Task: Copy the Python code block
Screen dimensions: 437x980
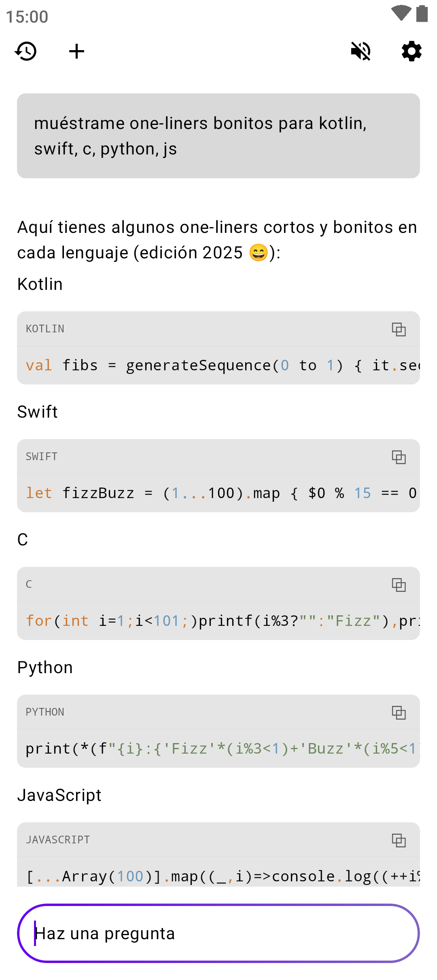Action: click(399, 712)
